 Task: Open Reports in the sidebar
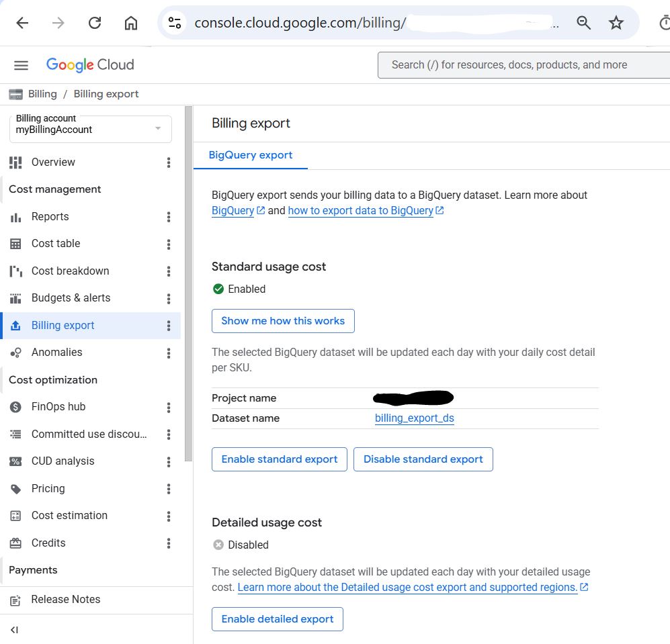(50, 216)
